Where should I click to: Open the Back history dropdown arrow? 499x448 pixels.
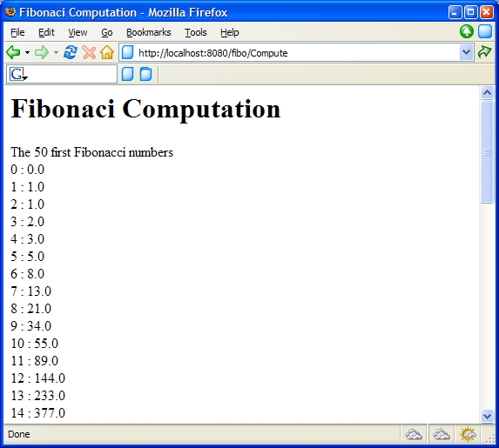tap(27, 53)
